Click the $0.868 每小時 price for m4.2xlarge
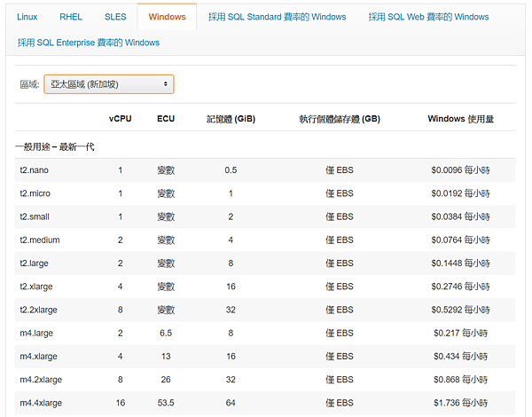Viewport: 532px width, 417px height. coord(460,380)
